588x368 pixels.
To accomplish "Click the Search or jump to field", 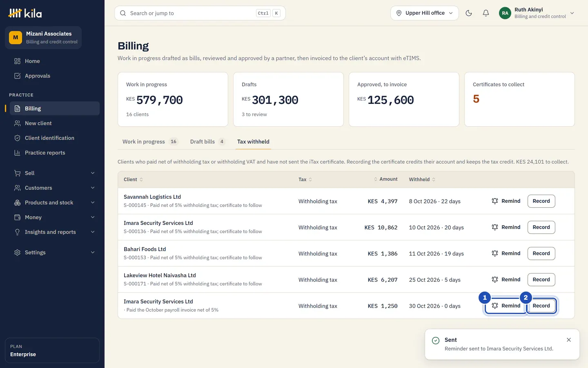I will (200, 13).
